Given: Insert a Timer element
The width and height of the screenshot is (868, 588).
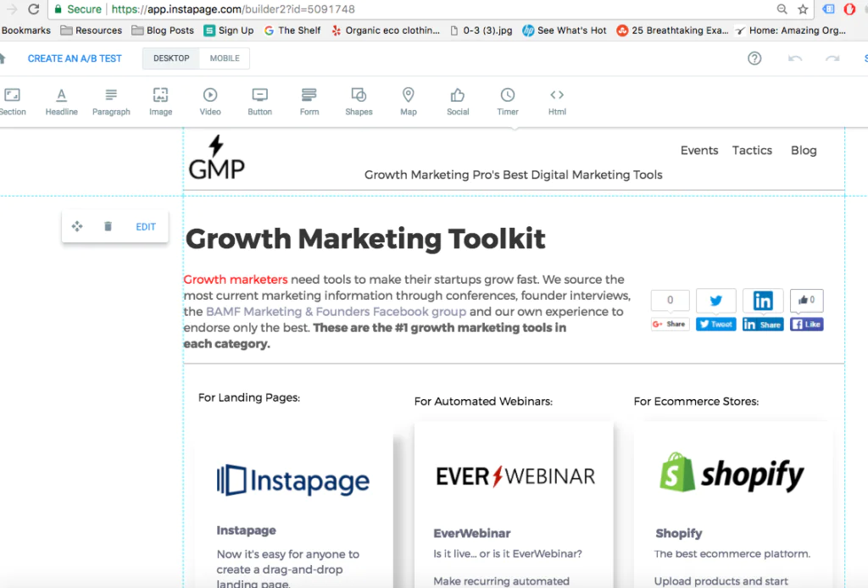Looking at the screenshot, I should click(x=508, y=103).
